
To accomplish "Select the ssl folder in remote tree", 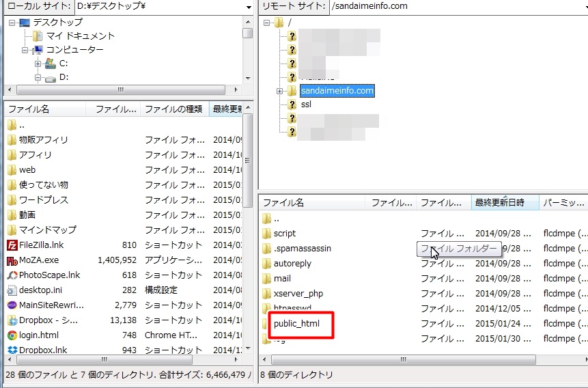I will tap(306, 105).
